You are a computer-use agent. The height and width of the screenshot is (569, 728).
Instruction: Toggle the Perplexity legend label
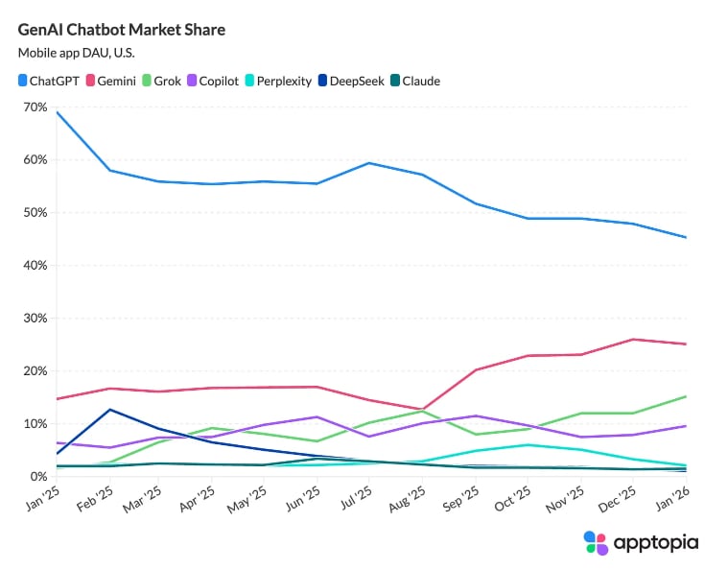(x=284, y=81)
